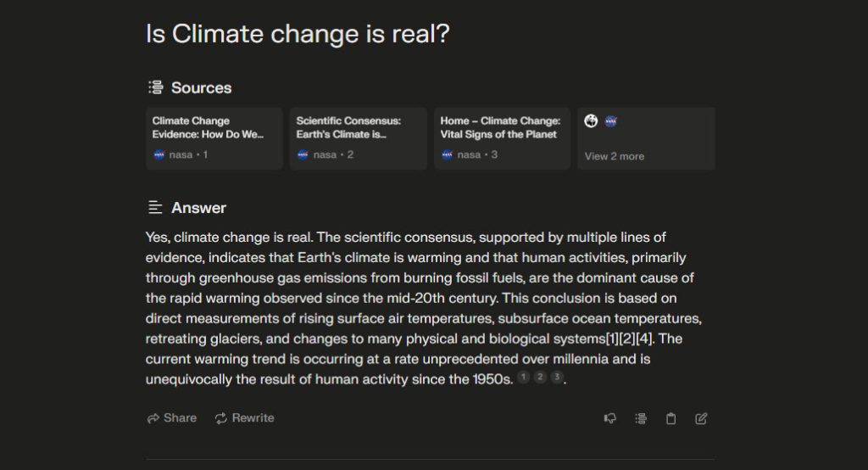The width and height of the screenshot is (868, 470).
Task: Click the view sources list icon
Action: (641, 418)
